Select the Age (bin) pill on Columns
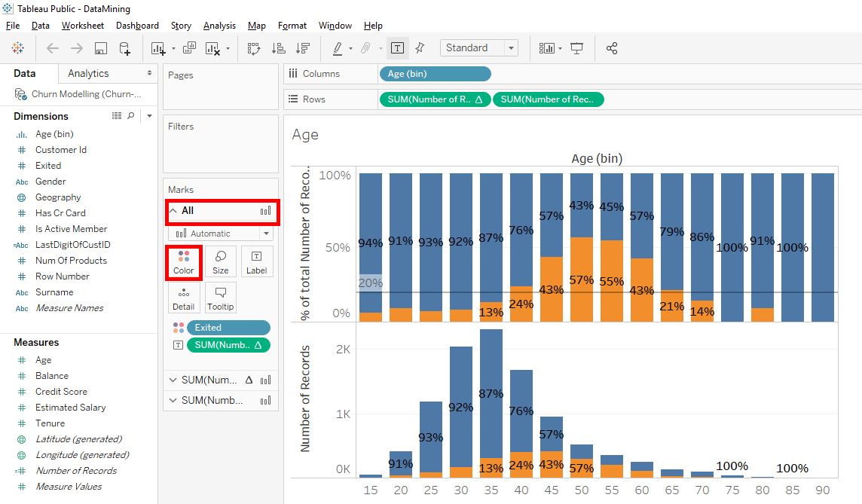This screenshot has height=504, width=862. click(x=436, y=74)
